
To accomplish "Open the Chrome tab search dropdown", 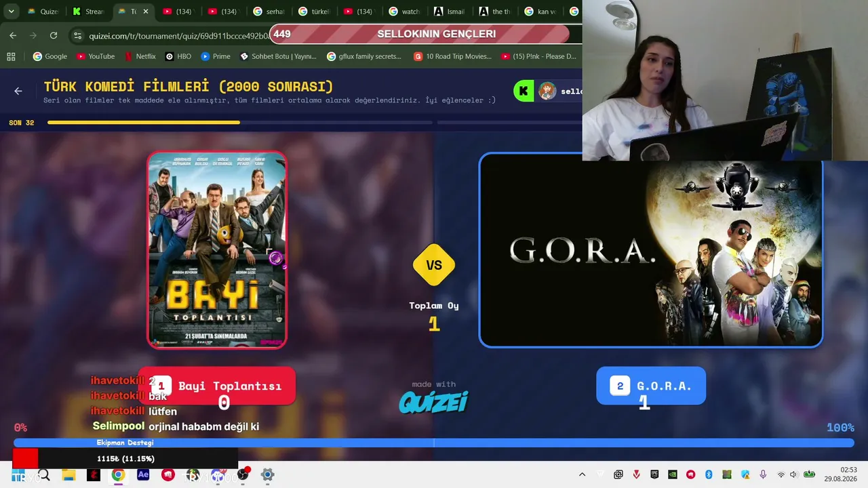I will [12, 12].
